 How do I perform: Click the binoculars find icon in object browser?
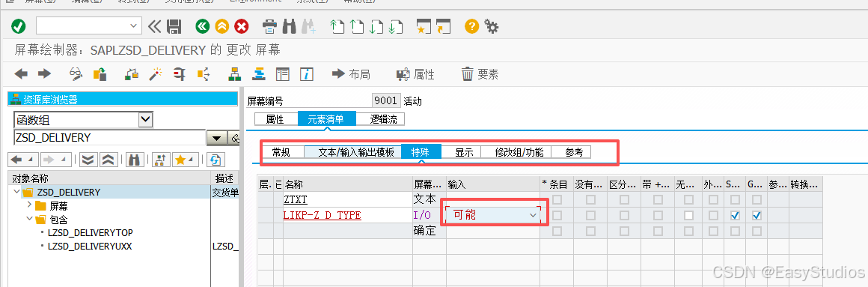(134, 160)
